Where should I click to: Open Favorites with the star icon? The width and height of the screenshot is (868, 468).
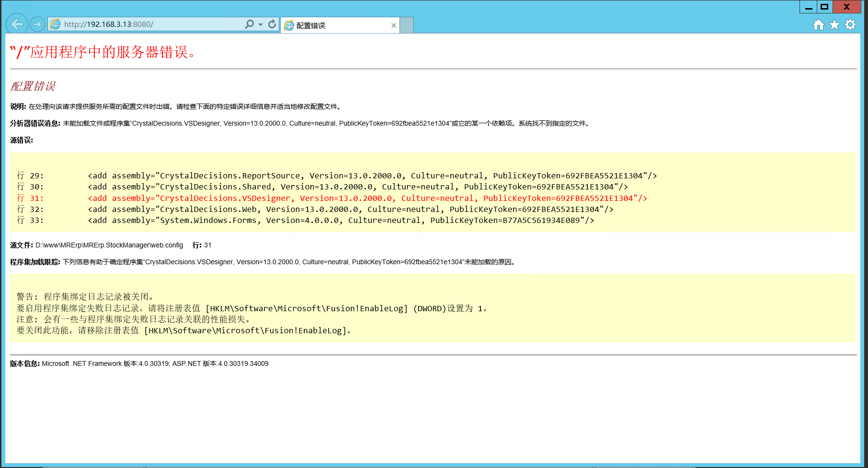[x=834, y=24]
